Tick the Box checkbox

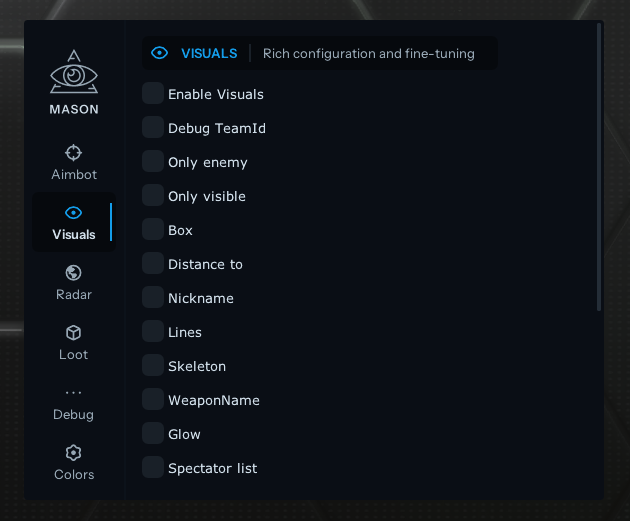coord(152,230)
